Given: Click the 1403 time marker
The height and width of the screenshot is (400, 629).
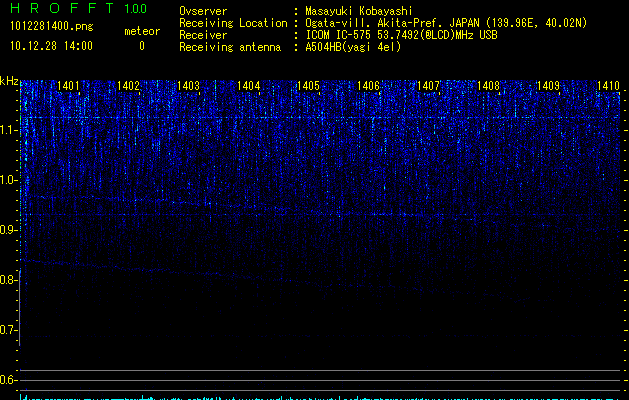Looking at the screenshot, I should [x=189, y=86].
